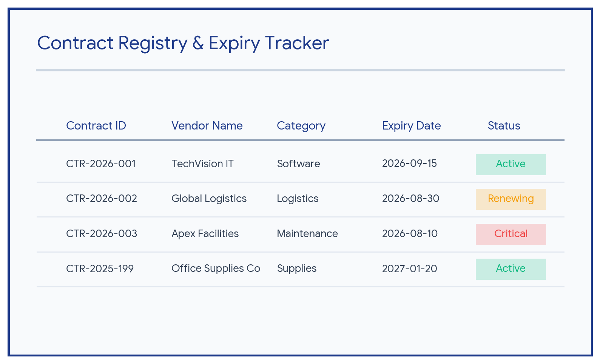Open contract CTR-2026-002
The width and height of the screenshot is (600, 364).
tap(102, 199)
